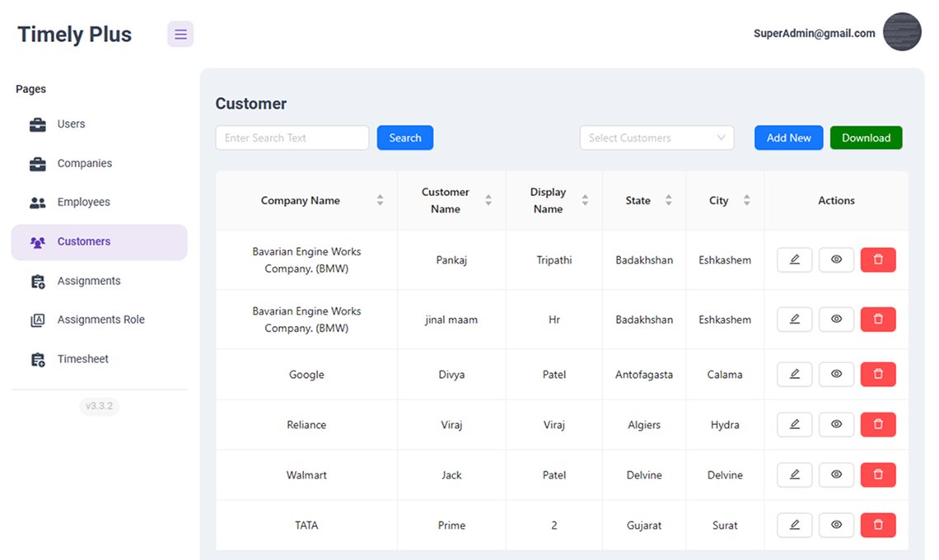The width and height of the screenshot is (939, 560).
Task: Sort by the Company Name column
Action: click(380, 200)
